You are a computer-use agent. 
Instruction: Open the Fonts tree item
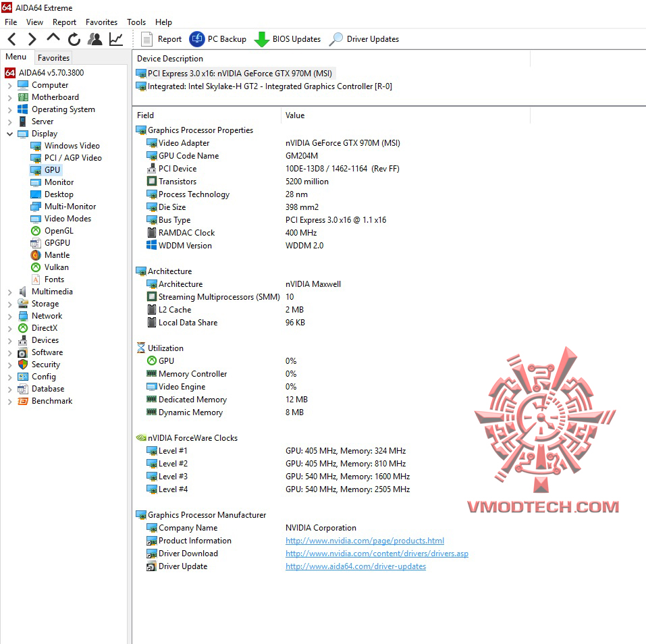pyautogui.click(x=47, y=279)
